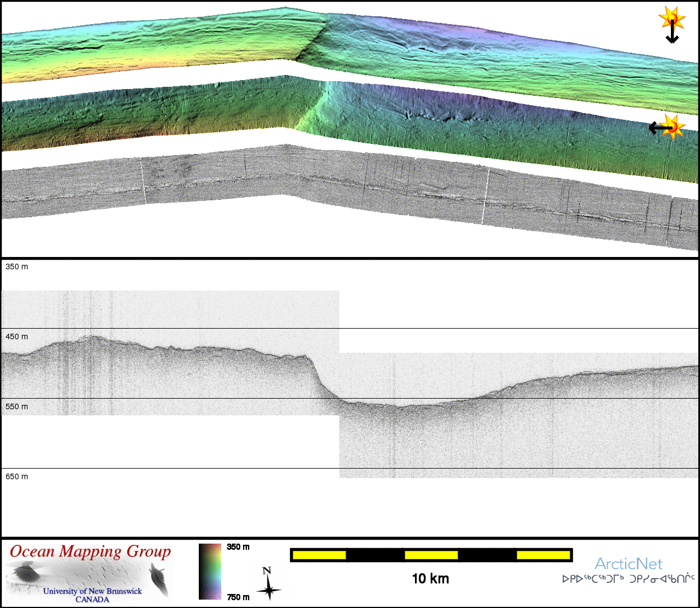Image resolution: width=700 pixels, height=608 pixels.
Task: Click the north arrow compass star
Action: point(269,584)
